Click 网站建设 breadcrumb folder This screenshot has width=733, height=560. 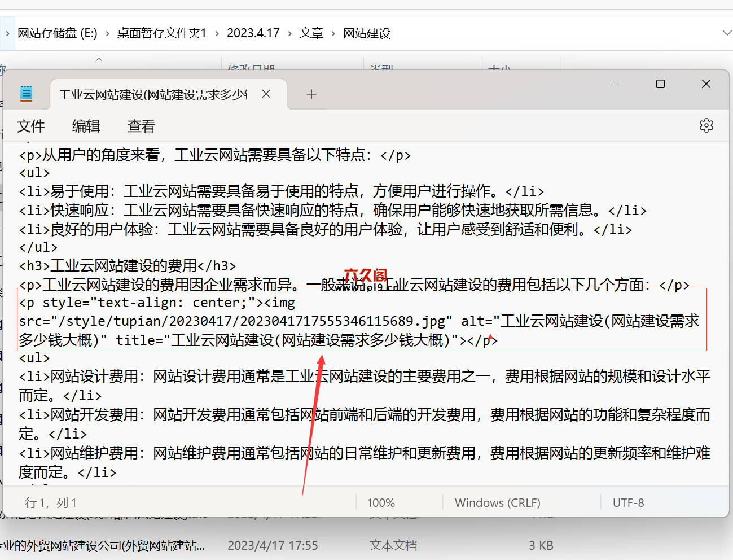[366, 33]
